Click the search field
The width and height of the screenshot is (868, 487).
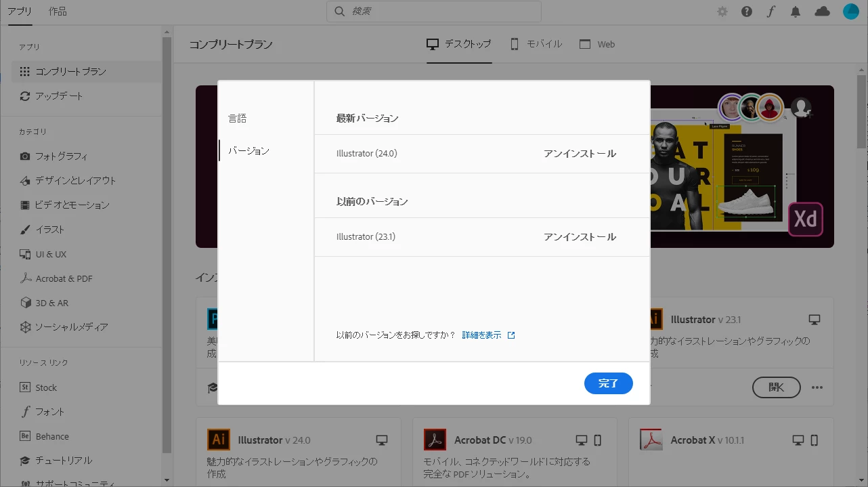[434, 12]
